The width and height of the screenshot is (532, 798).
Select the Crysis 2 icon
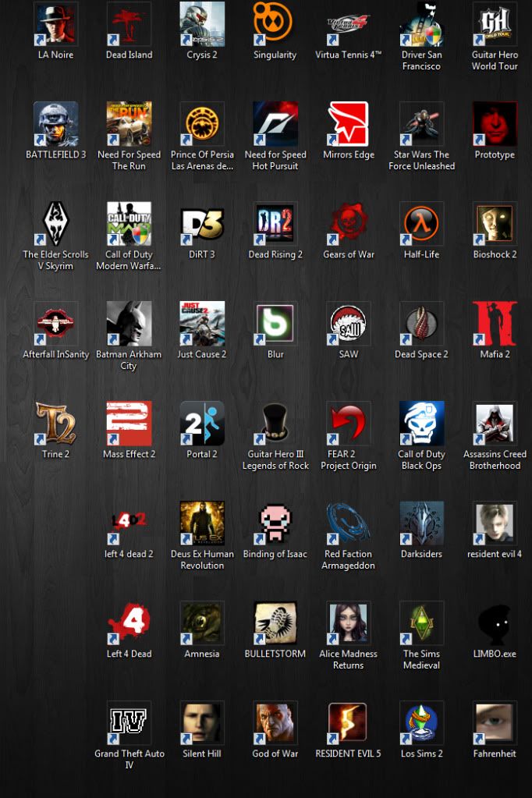coord(202,24)
